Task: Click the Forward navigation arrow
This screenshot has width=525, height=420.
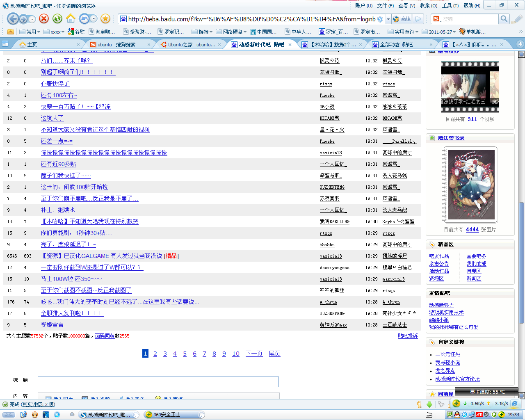Action: point(24,19)
